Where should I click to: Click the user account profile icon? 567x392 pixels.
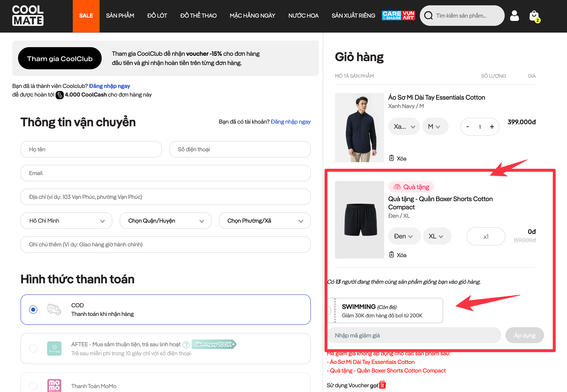click(514, 16)
